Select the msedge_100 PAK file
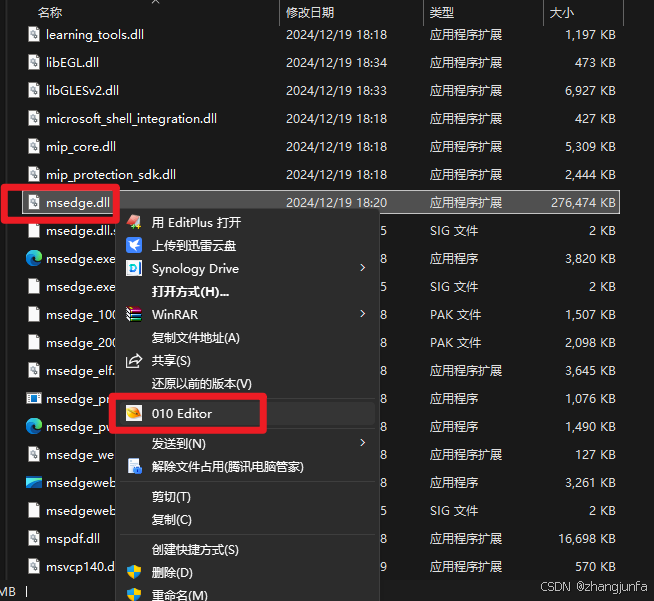This screenshot has width=654, height=601. click(x=80, y=315)
